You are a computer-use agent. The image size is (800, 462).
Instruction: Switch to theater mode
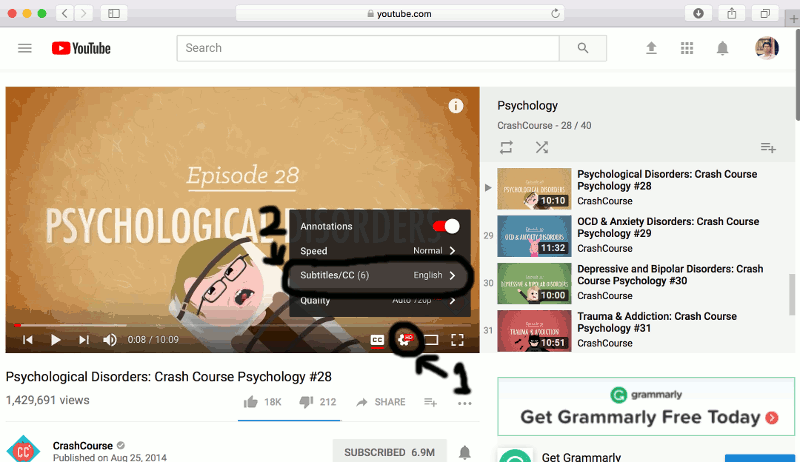pyautogui.click(x=431, y=340)
